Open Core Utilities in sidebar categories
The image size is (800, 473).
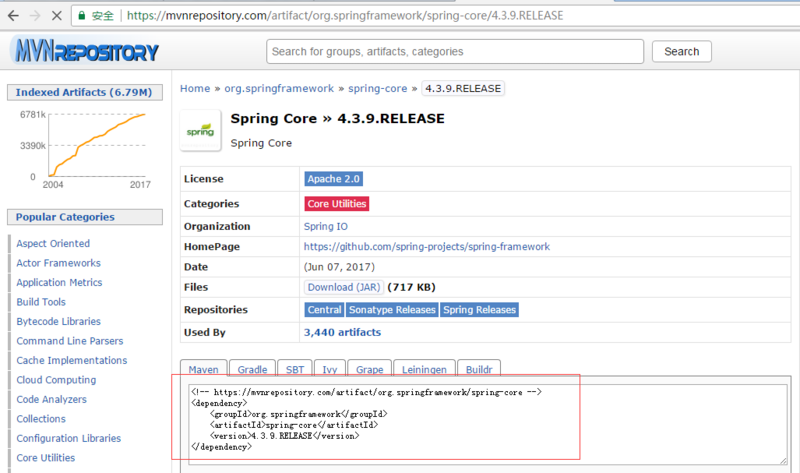(x=46, y=458)
